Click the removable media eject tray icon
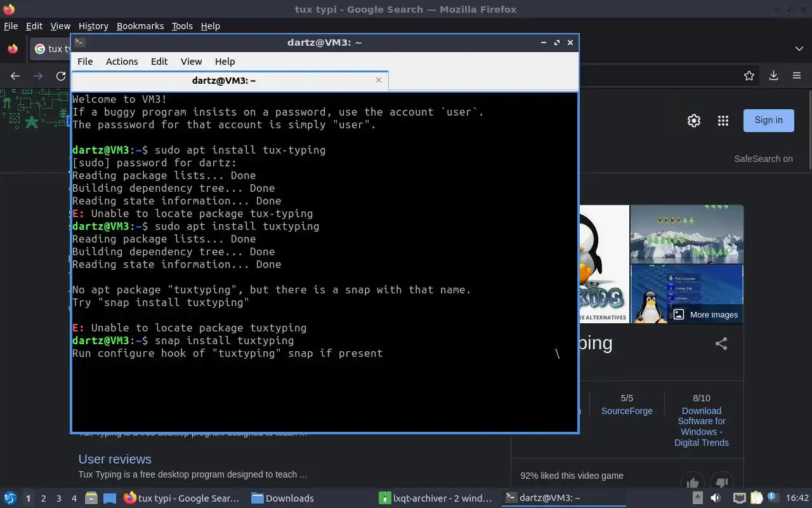 [697, 498]
